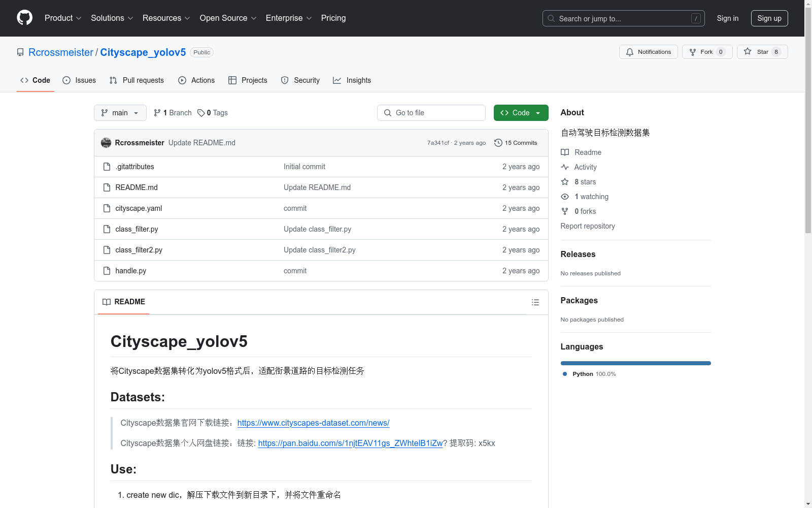
Task: Open the main branch selector dropdown
Action: pyautogui.click(x=120, y=113)
